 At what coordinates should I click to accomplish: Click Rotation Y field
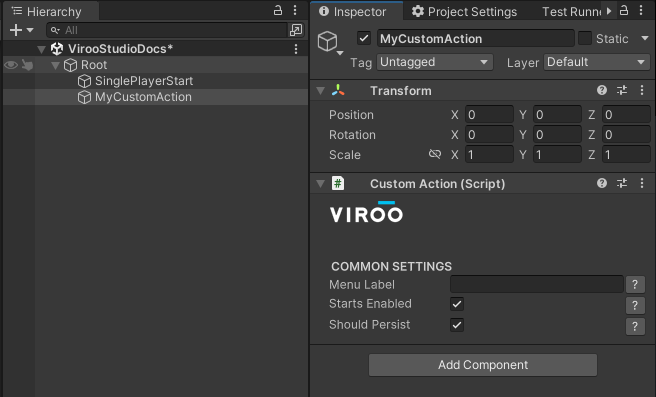[x=557, y=135]
